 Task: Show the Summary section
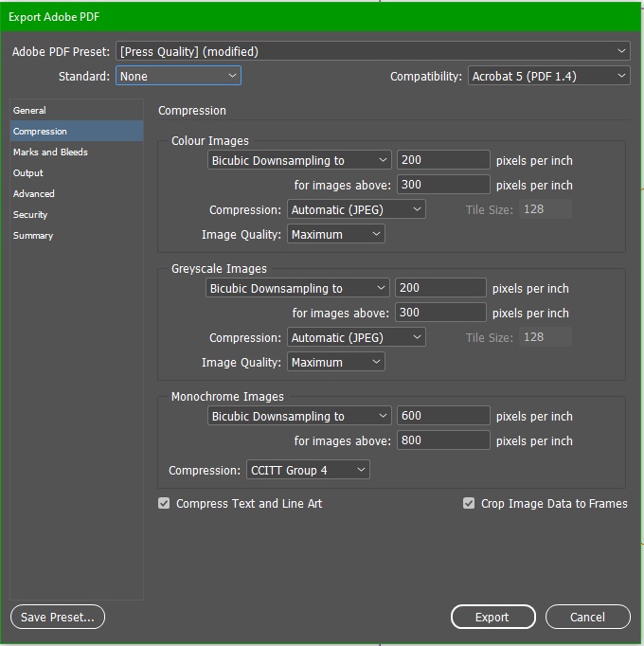pyautogui.click(x=77, y=236)
